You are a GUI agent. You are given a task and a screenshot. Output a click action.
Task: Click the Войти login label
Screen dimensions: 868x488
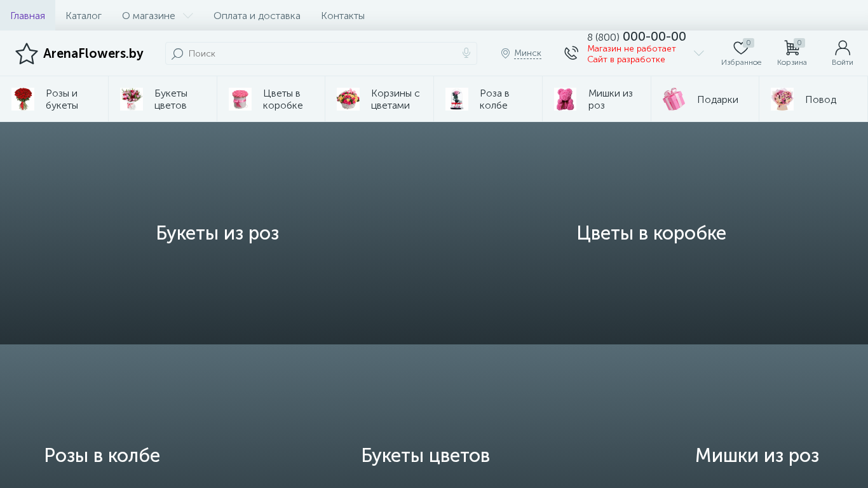click(x=843, y=62)
